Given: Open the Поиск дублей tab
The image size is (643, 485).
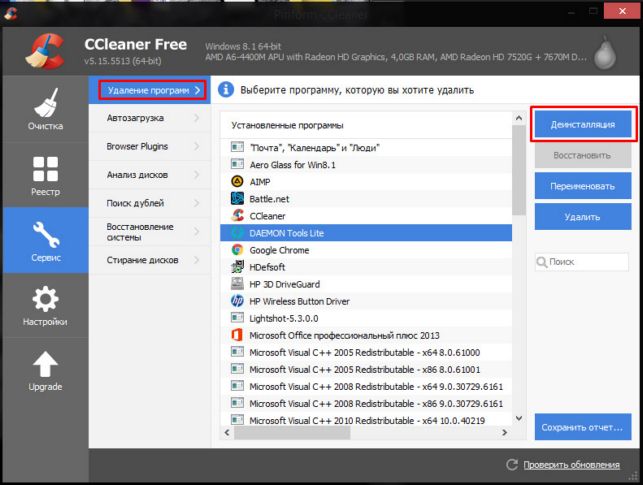Looking at the screenshot, I should (x=150, y=203).
